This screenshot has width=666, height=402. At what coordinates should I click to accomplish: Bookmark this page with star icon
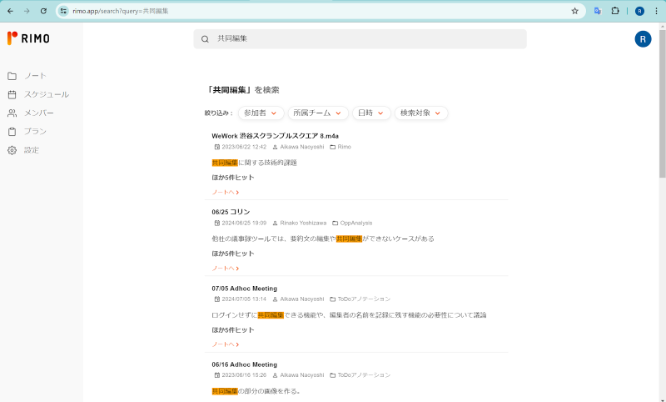pyautogui.click(x=575, y=10)
